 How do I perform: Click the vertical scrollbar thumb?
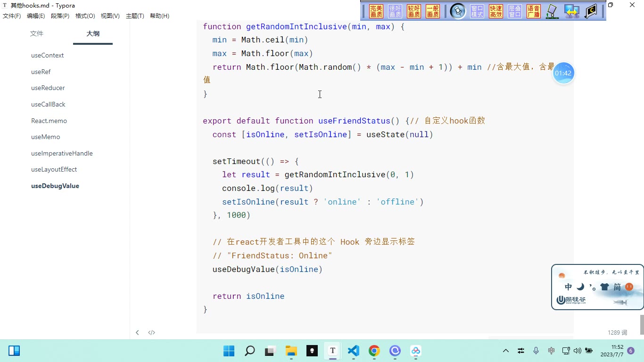(x=642, y=325)
